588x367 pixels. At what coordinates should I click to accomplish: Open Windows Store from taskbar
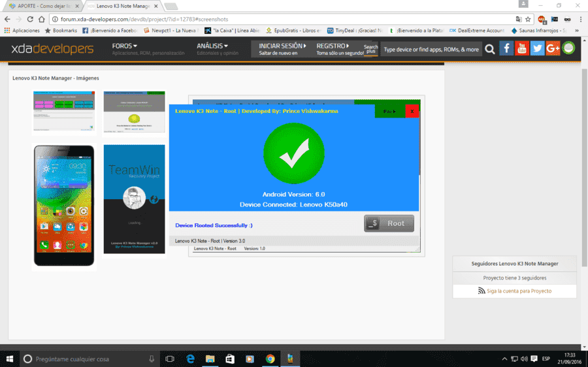coord(230,359)
